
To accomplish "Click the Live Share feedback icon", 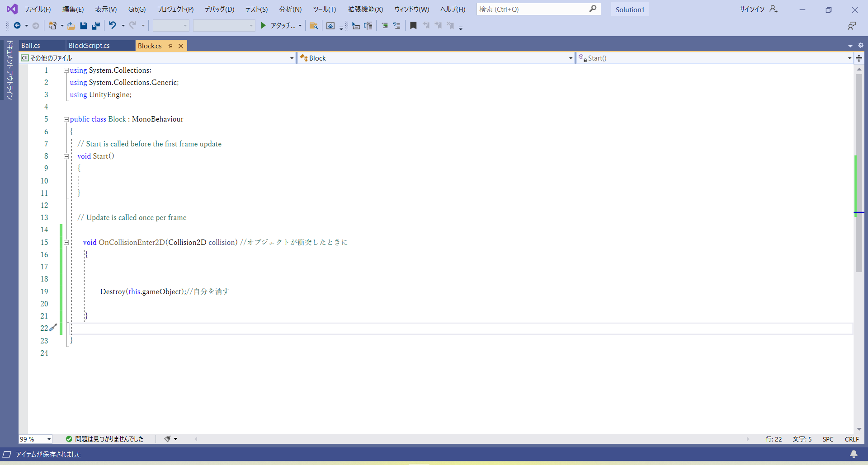I will (x=852, y=26).
